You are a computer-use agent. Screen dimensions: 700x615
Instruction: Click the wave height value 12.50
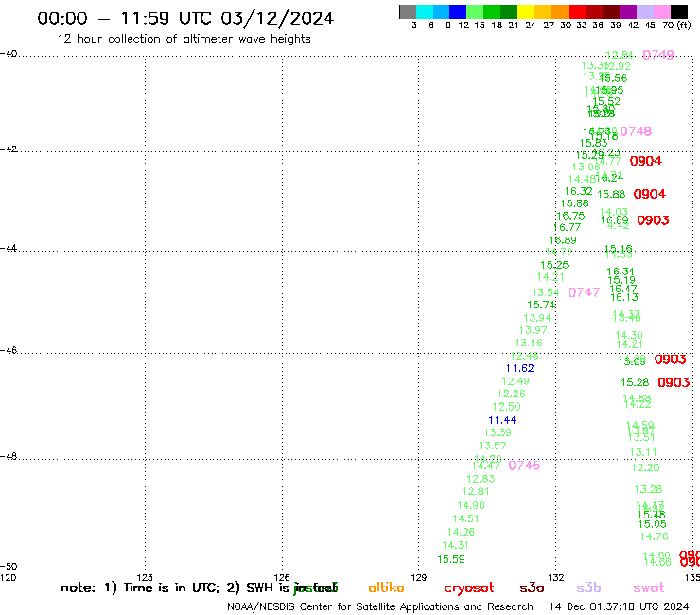point(507,407)
